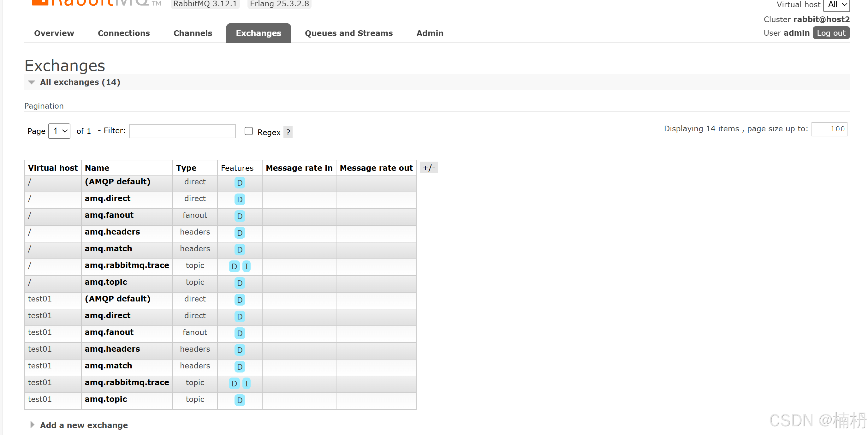This screenshot has height=435, width=868.
Task: Open the Virtual host selector dropdown
Action: pos(836,5)
